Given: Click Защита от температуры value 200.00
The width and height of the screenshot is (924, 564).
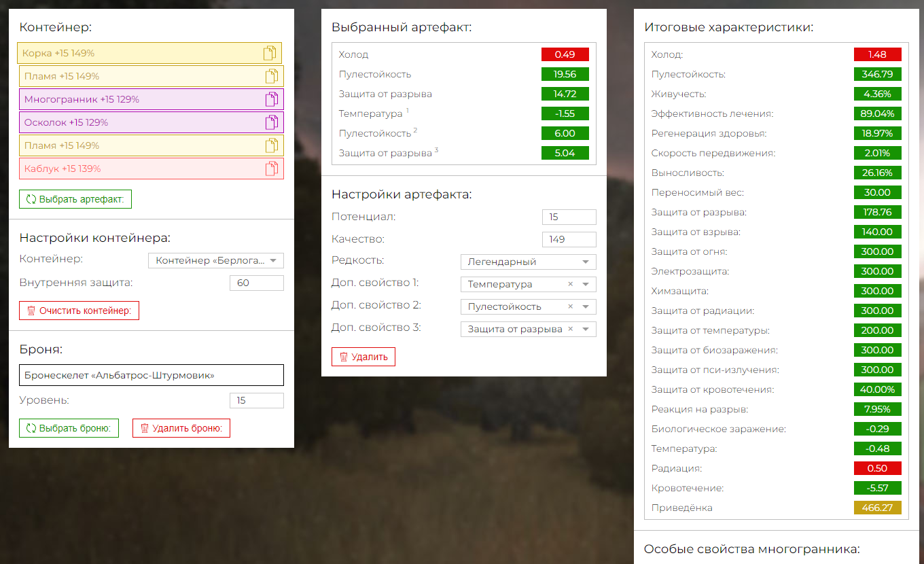Looking at the screenshot, I should point(878,330).
